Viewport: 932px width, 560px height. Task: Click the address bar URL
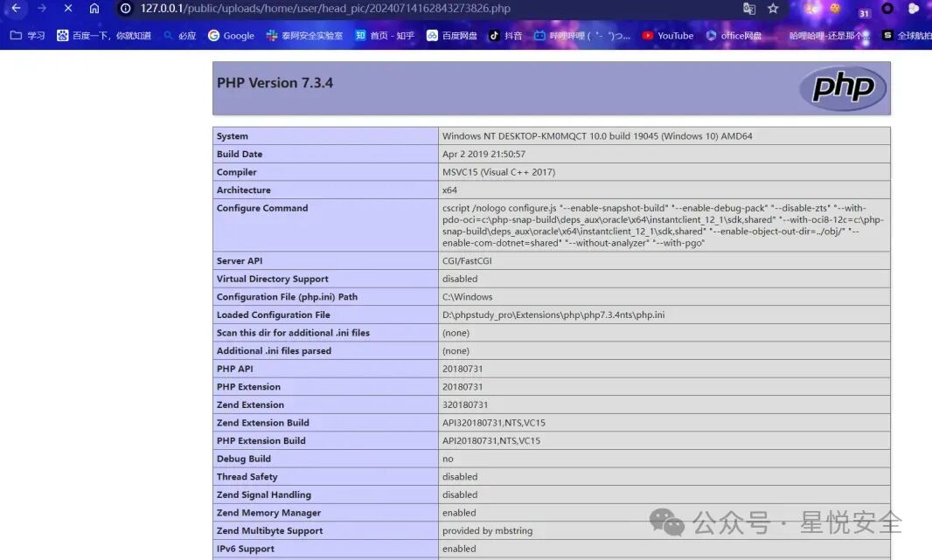[325, 9]
